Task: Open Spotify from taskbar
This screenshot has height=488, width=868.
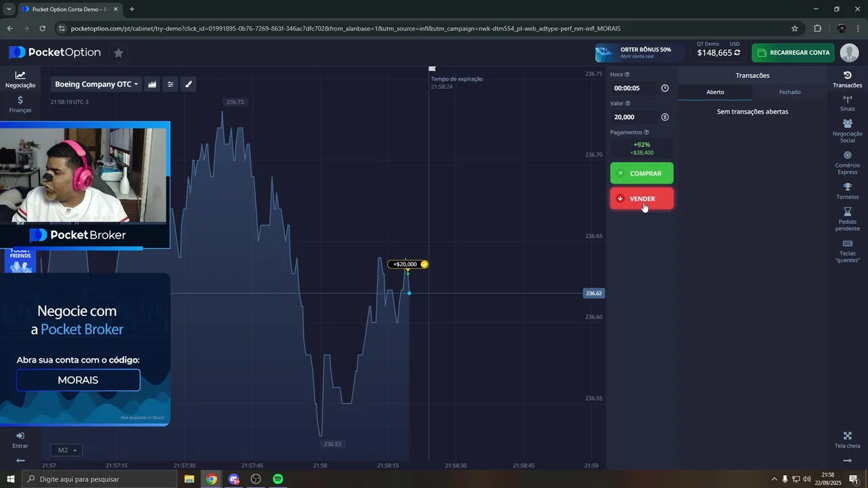Action: pyautogui.click(x=277, y=479)
